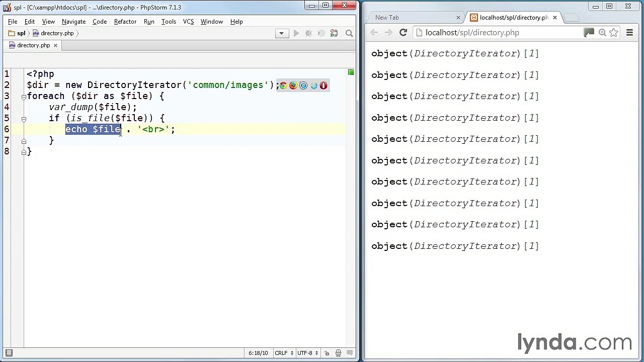Open the File menu
The image size is (644, 362).
click(x=13, y=22)
